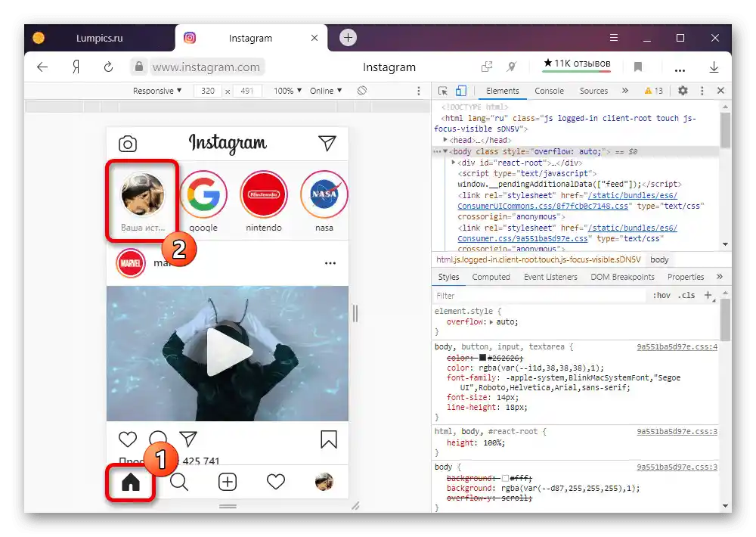Open DevTools customize three-dot menu
The image size is (756, 537).
click(702, 91)
